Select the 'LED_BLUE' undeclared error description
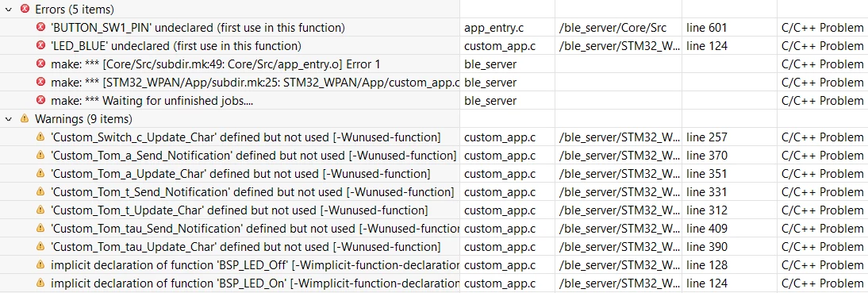This screenshot has height=293, width=868. (175, 45)
